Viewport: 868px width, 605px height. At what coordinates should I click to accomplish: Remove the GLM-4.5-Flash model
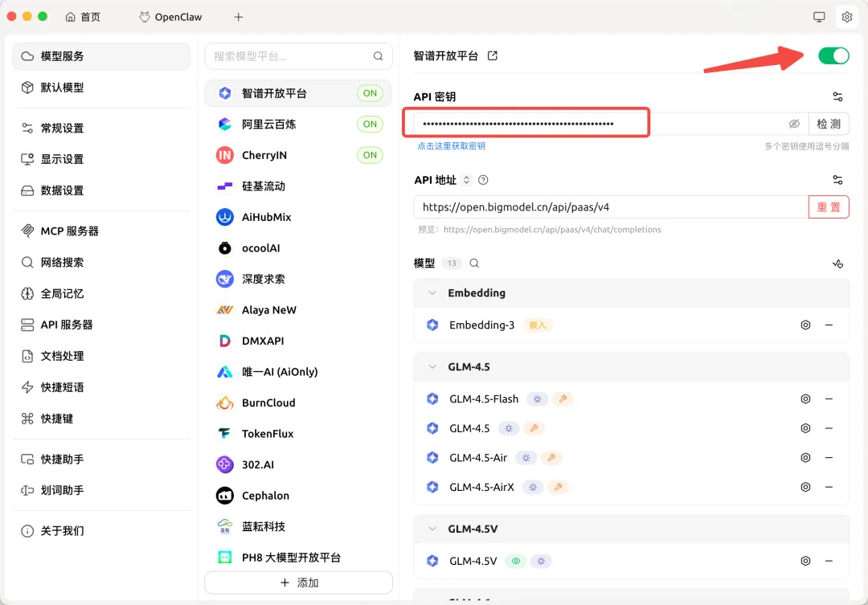click(829, 399)
